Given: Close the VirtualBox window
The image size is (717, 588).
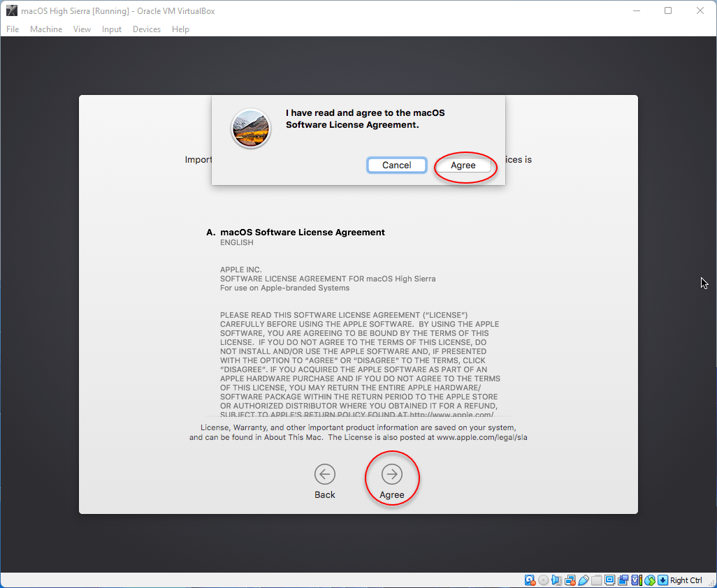Looking at the screenshot, I should (x=700, y=10).
